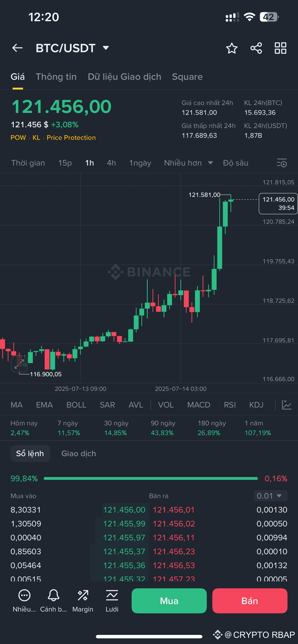
Task: Open indicator chart icon after KDJ
Action: 286,405
